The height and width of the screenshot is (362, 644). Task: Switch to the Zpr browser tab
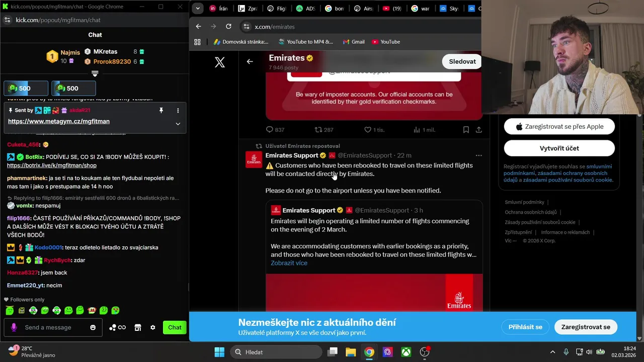pos(248,9)
